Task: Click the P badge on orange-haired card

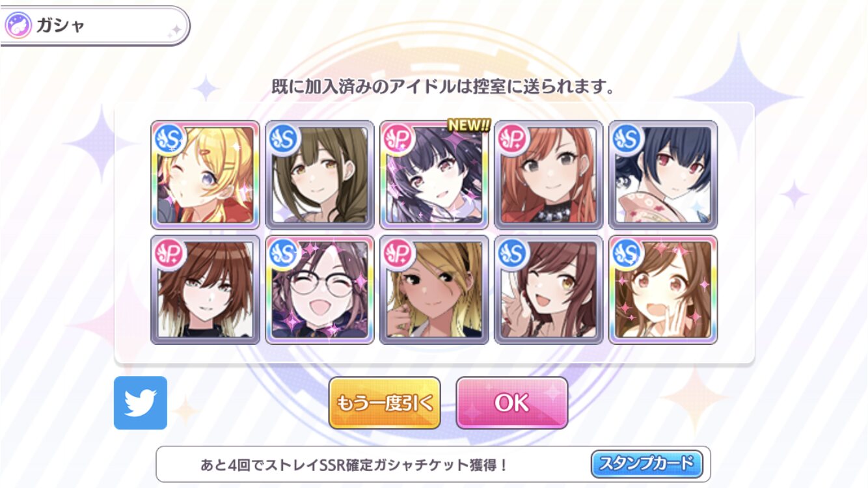Action: [513, 139]
